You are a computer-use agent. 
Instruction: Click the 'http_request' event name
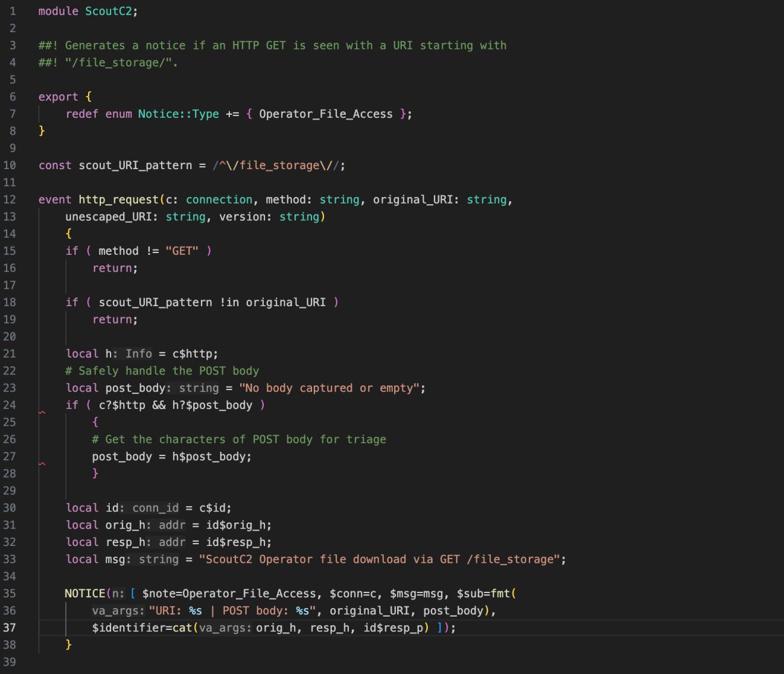coord(118,199)
